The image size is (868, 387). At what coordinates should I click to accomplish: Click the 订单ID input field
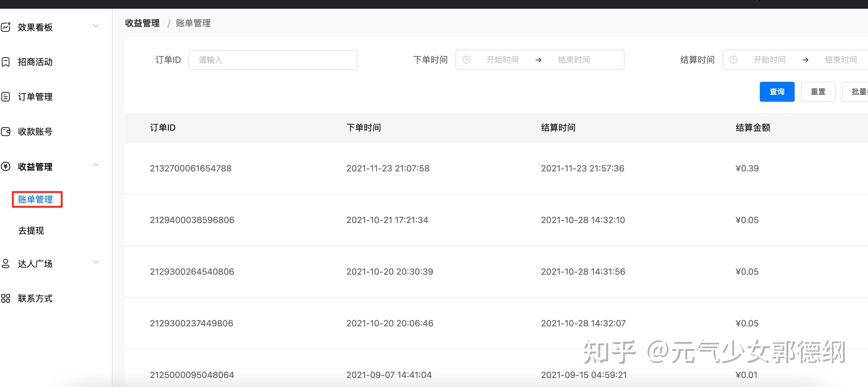273,60
